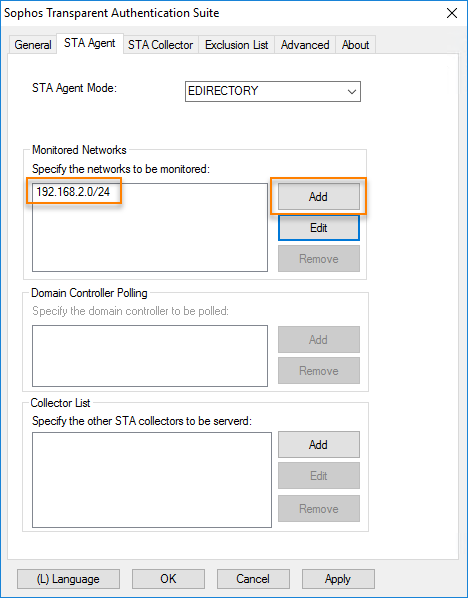The height and width of the screenshot is (598, 468).
Task: Apply the current settings
Action: pyautogui.click(x=338, y=579)
